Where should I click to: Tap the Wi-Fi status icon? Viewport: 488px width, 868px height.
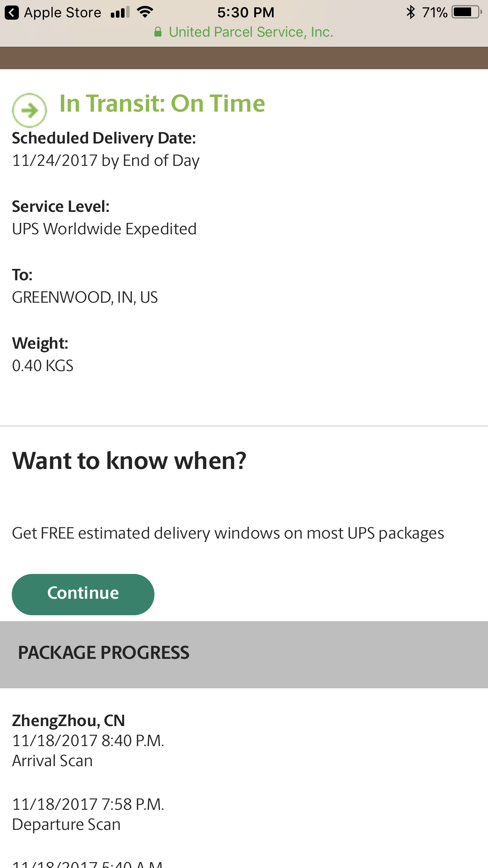click(x=145, y=12)
